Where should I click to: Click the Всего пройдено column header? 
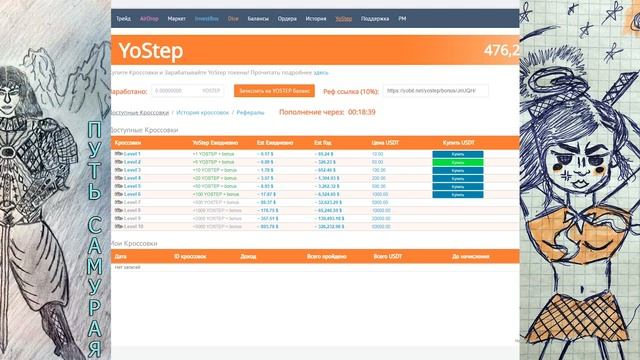pyautogui.click(x=327, y=257)
